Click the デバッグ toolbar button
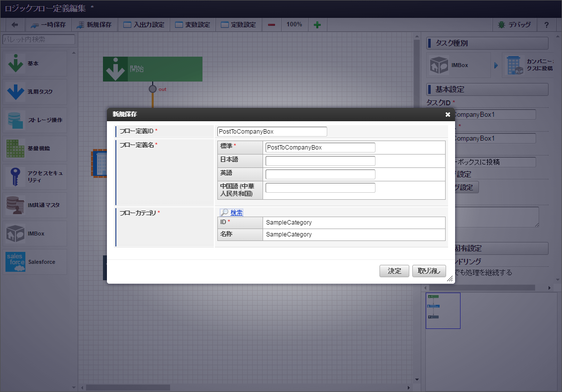562x392 pixels. click(514, 25)
